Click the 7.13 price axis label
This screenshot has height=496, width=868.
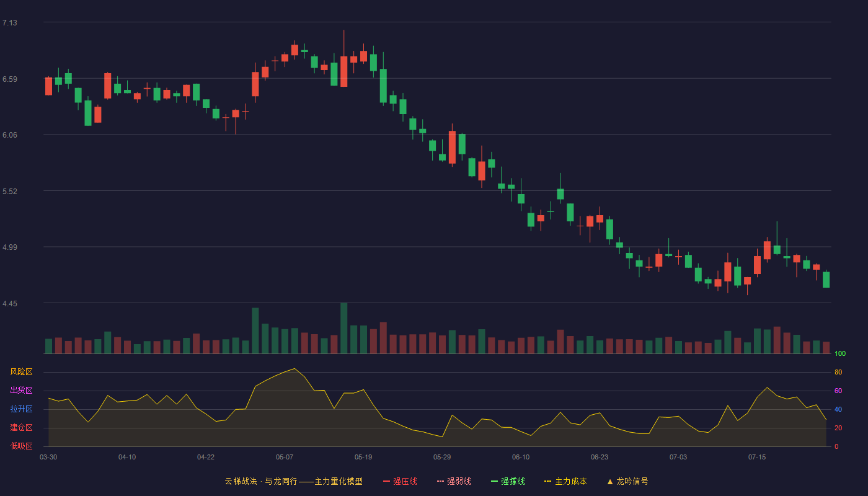10,23
